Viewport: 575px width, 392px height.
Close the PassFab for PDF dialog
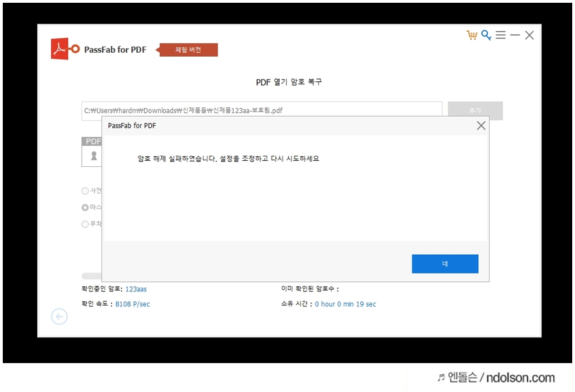481,126
